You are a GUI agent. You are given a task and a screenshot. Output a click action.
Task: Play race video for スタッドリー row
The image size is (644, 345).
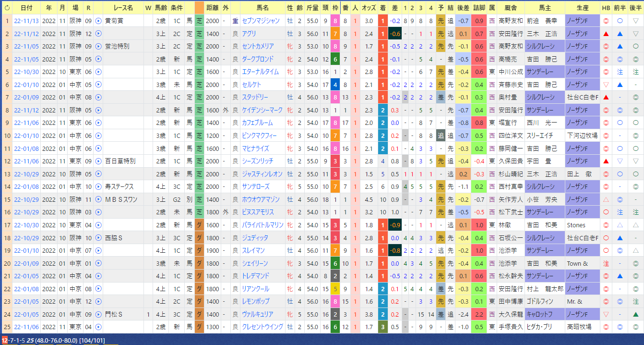pos(98,98)
